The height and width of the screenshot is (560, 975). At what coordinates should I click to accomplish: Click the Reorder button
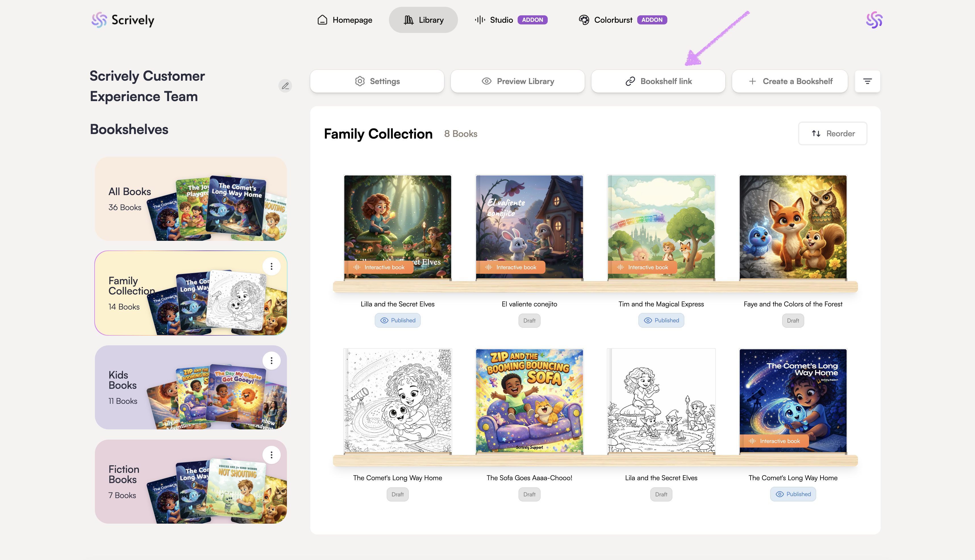pyautogui.click(x=833, y=133)
